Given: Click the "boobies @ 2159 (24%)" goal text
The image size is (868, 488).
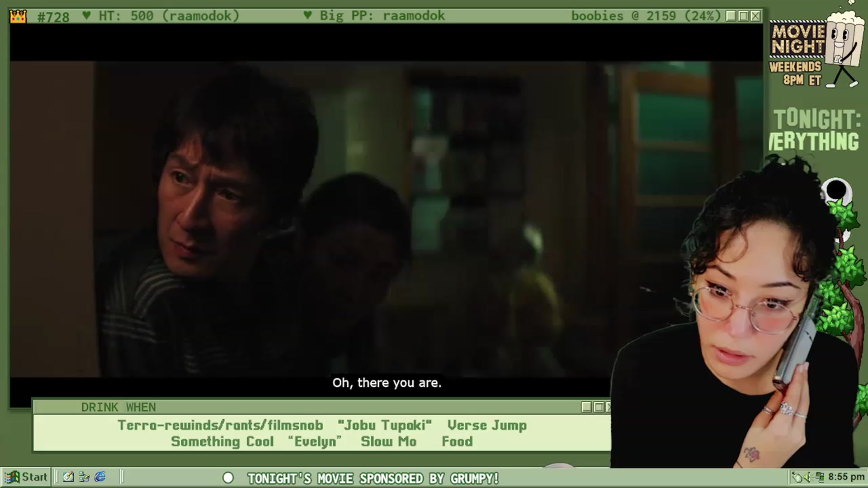Looking at the screenshot, I should (x=646, y=16).
